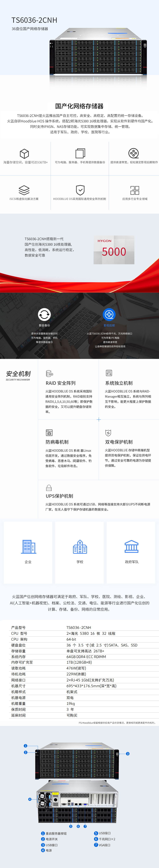Screen dimensions: 159x868
Task: Click the rear-view diagram showing the server ports
Action: click(77, 801)
